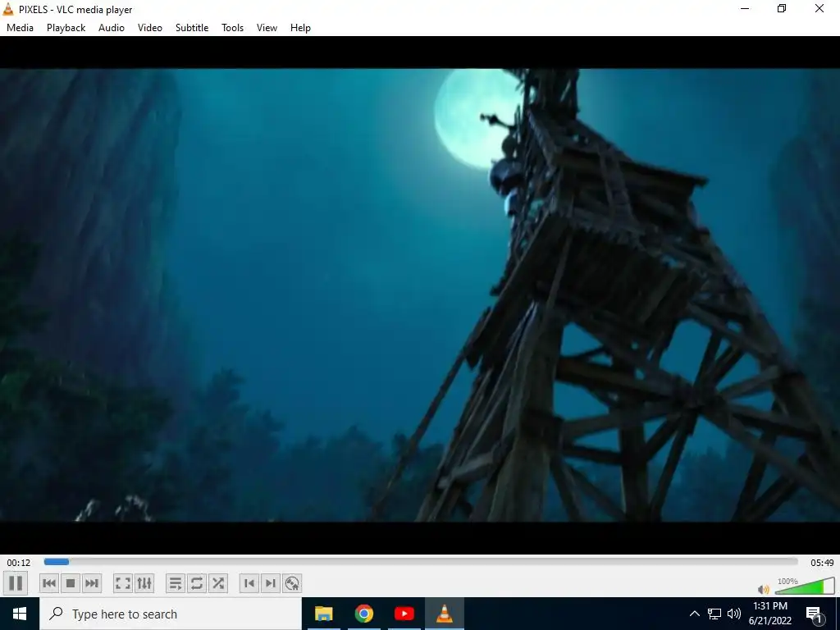The width and height of the screenshot is (840, 630).
Task: Open the Media menu
Action: 20,28
